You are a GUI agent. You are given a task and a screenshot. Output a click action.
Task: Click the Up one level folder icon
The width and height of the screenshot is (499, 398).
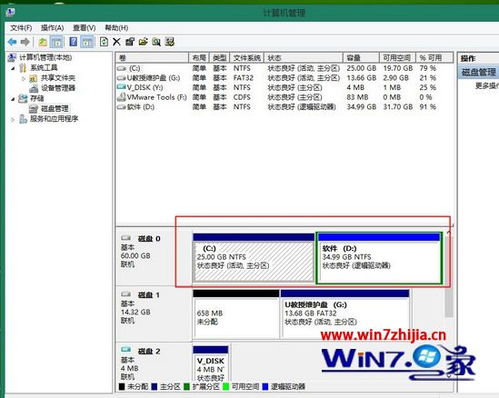click(x=43, y=42)
